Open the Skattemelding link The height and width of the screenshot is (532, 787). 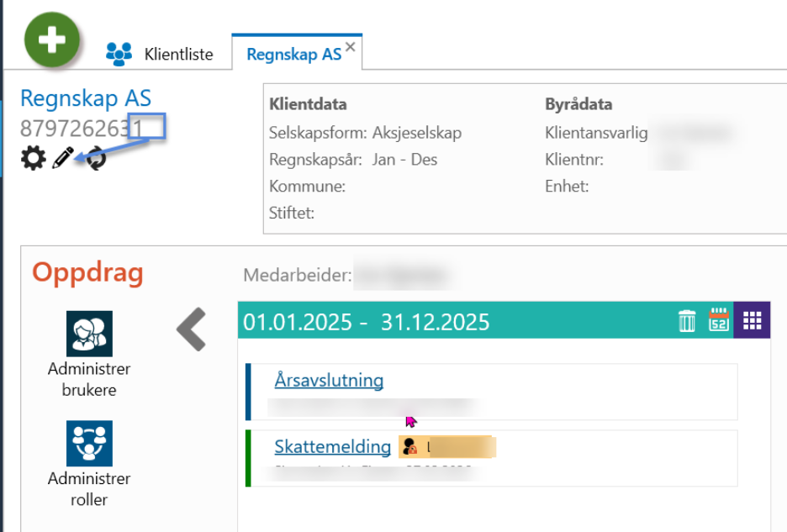(332, 447)
